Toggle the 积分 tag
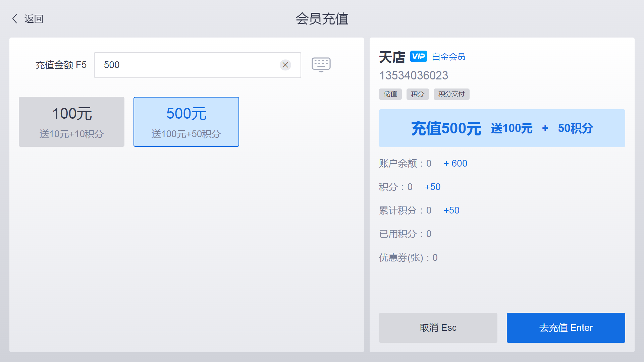The height and width of the screenshot is (362, 644). tap(417, 94)
